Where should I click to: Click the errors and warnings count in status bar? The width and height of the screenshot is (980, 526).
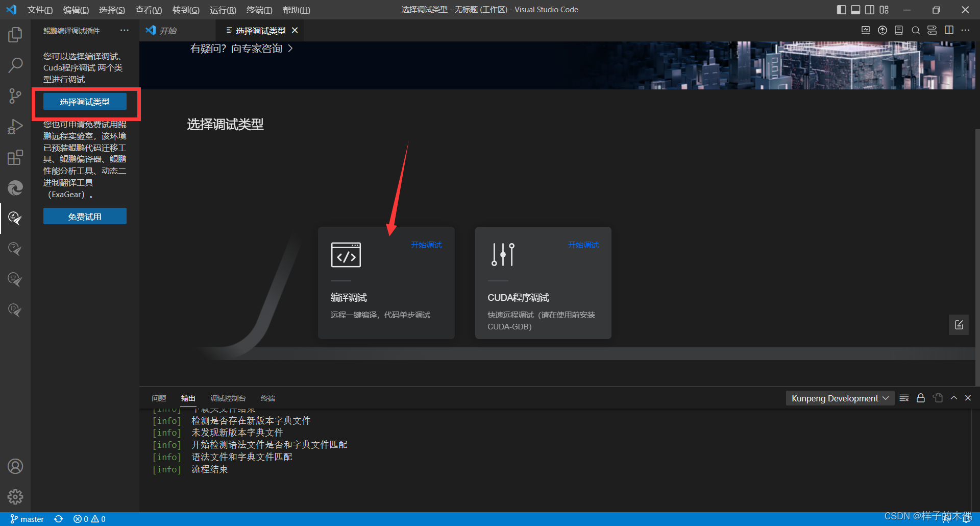[x=89, y=519]
